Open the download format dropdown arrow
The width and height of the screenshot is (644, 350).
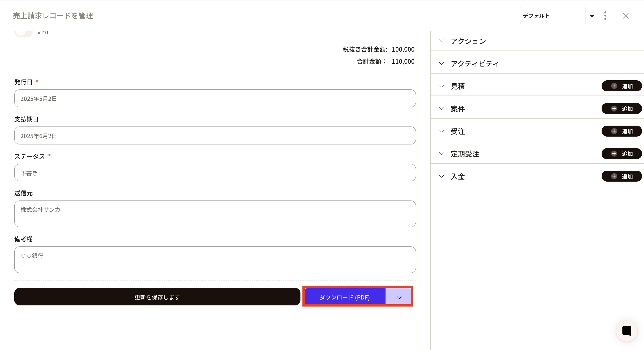point(399,297)
